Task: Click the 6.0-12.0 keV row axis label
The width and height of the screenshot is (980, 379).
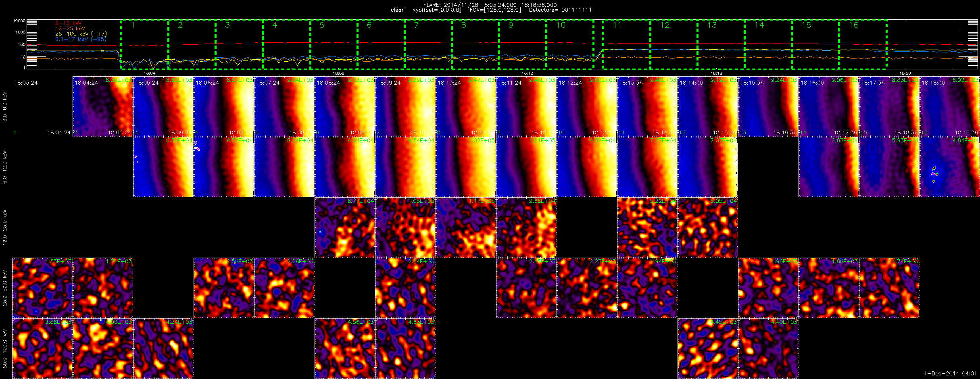Action: tap(5, 167)
